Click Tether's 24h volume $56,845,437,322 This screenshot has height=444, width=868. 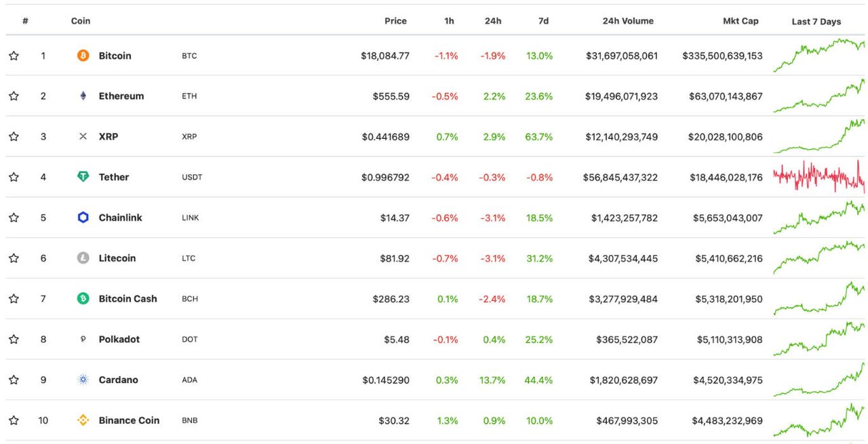(620, 177)
